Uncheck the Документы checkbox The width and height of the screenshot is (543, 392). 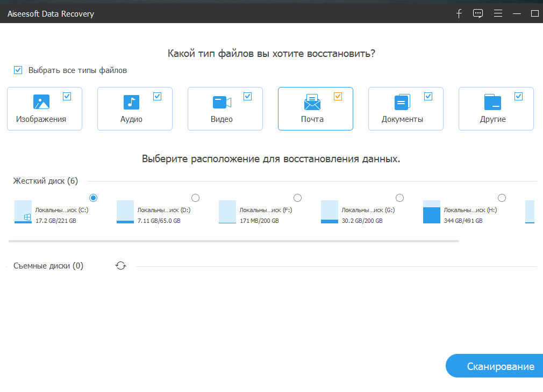coord(428,97)
